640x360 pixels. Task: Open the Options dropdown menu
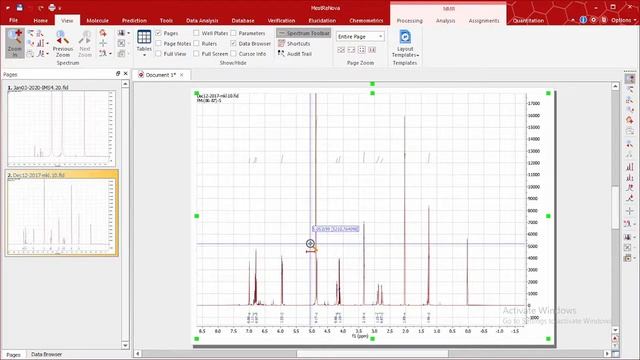click(623, 20)
